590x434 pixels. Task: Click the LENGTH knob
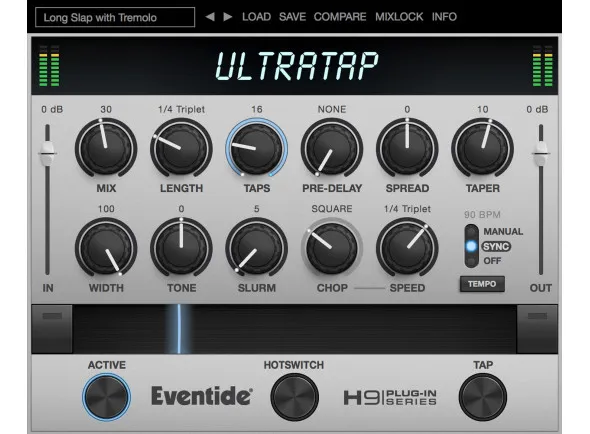(181, 148)
